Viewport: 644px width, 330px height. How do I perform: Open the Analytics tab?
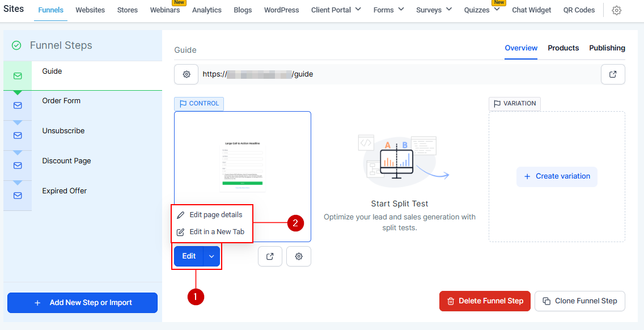pos(206,10)
